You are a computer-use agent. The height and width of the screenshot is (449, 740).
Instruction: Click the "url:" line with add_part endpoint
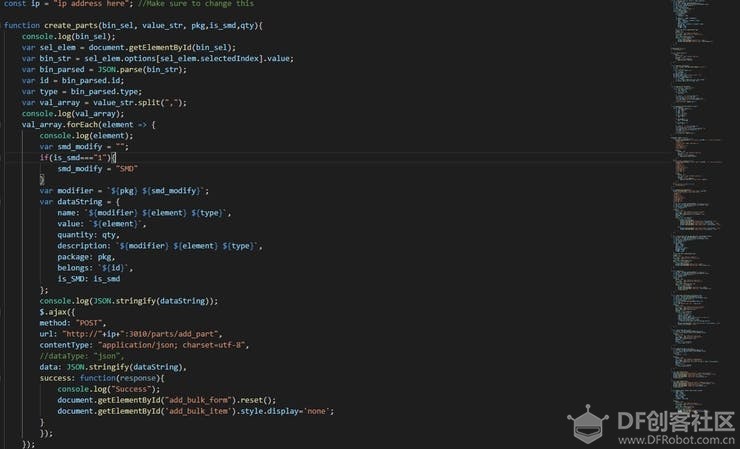131,334
